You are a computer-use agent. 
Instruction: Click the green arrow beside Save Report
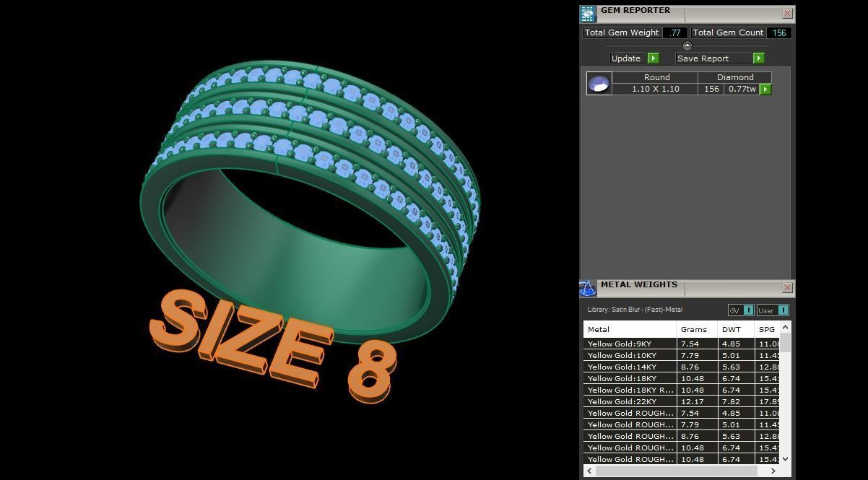[758, 58]
